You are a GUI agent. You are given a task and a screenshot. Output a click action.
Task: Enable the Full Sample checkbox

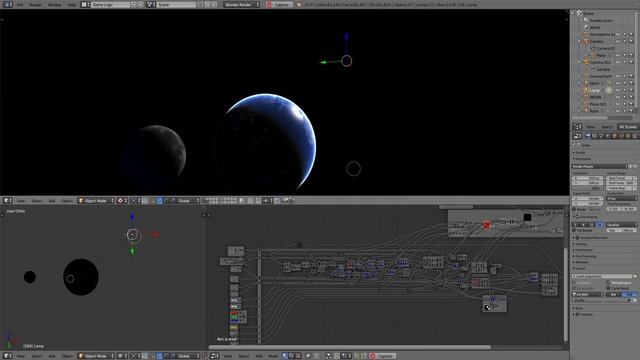pyautogui.click(x=574, y=231)
